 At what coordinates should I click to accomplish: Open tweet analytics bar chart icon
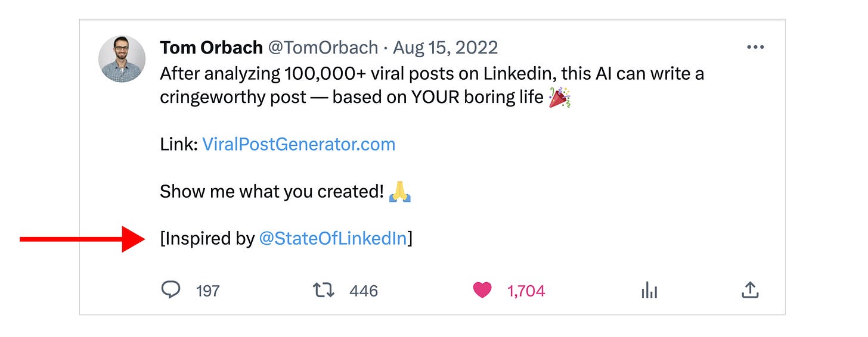(649, 291)
